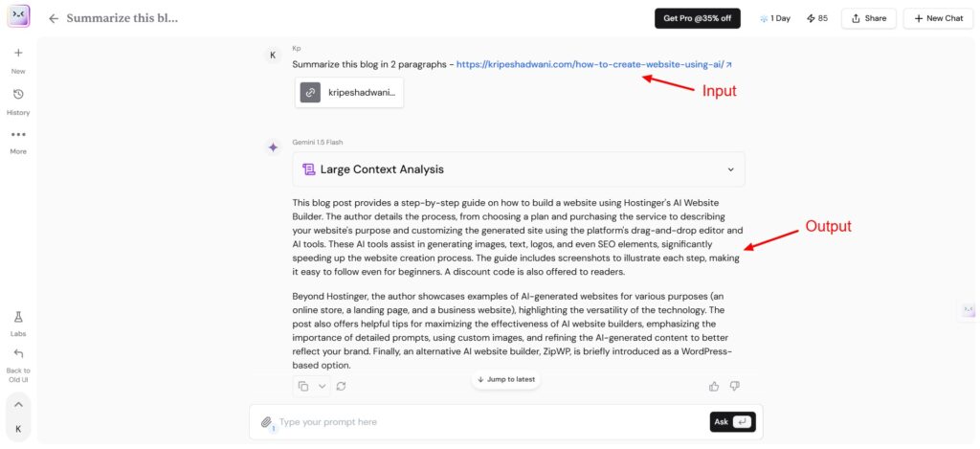This screenshot has width=980, height=449.
Task: Regenerate the response
Action: click(341, 386)
